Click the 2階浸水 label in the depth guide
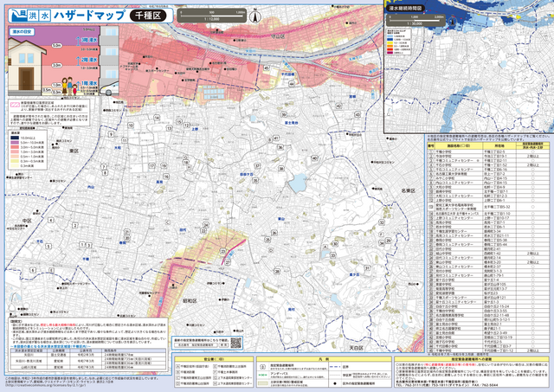Viewport: 554px width, 392px height. tap(89, 60)
